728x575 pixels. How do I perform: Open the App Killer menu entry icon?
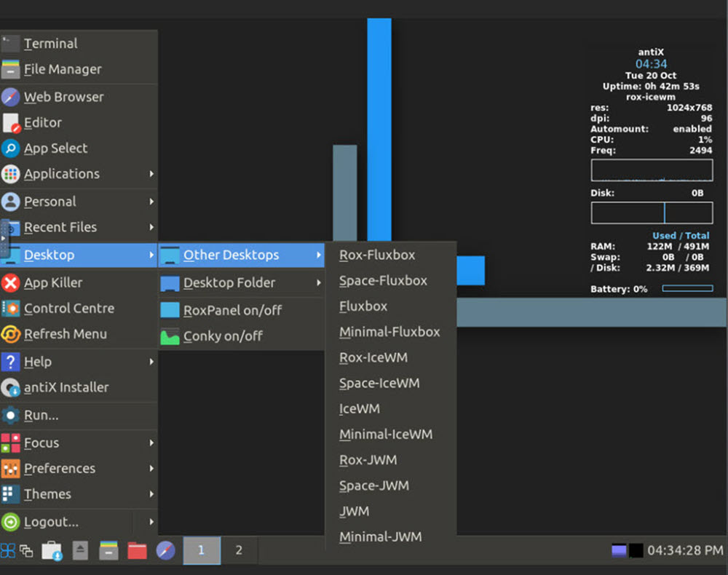coord(11,282)
